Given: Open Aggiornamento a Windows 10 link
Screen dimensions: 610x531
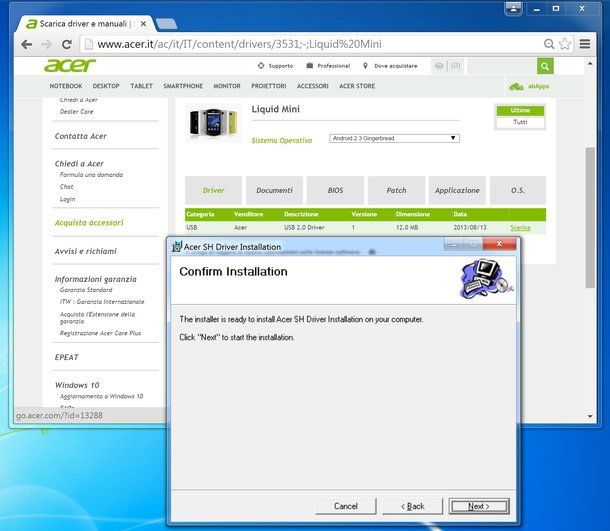Looking at the screenshot, I should coord(102,396).
